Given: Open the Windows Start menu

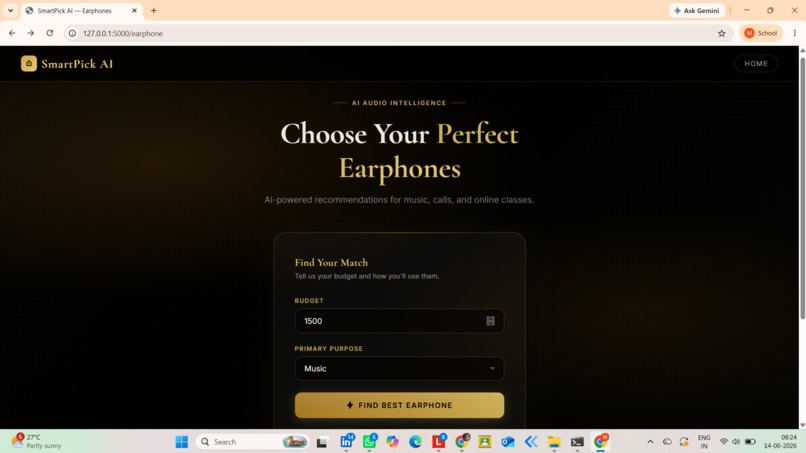Looking at the screenshot, I should tap(181, 442).
